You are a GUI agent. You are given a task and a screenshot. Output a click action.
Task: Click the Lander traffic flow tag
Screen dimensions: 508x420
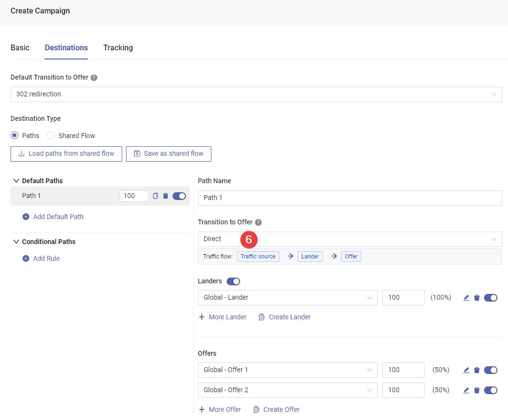(310, 257)
